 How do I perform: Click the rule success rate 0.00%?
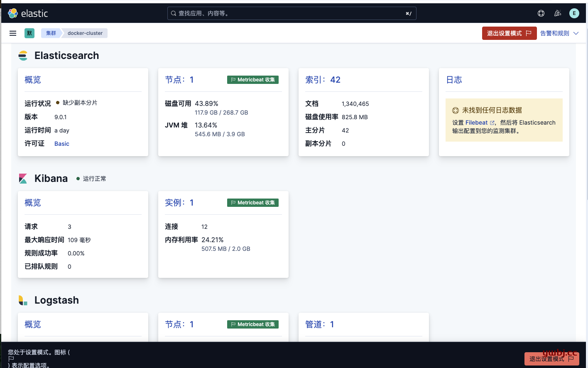[x=76, y=253]
